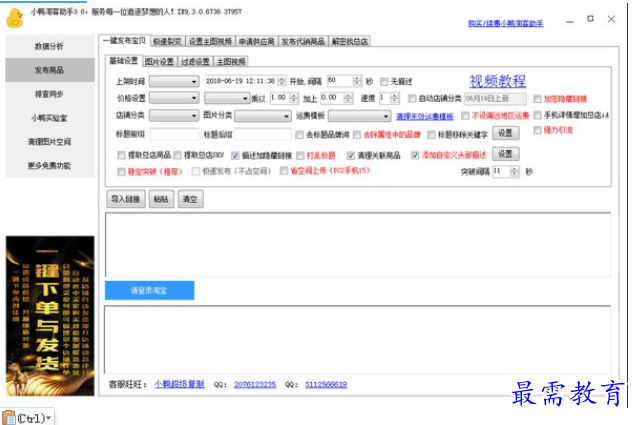Open 清理图片空间 from the sidebar
The height and width of the screenshot is (425, 633).
[49, 142]
